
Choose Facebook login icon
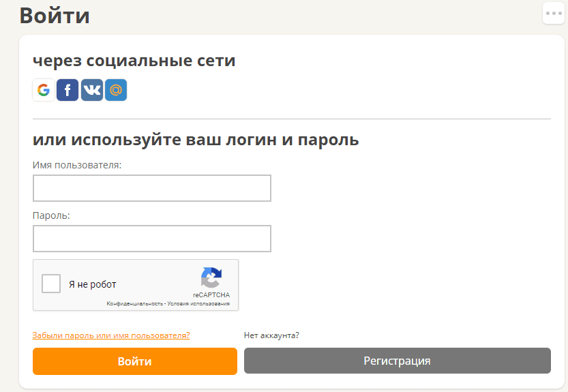(68, 90)
